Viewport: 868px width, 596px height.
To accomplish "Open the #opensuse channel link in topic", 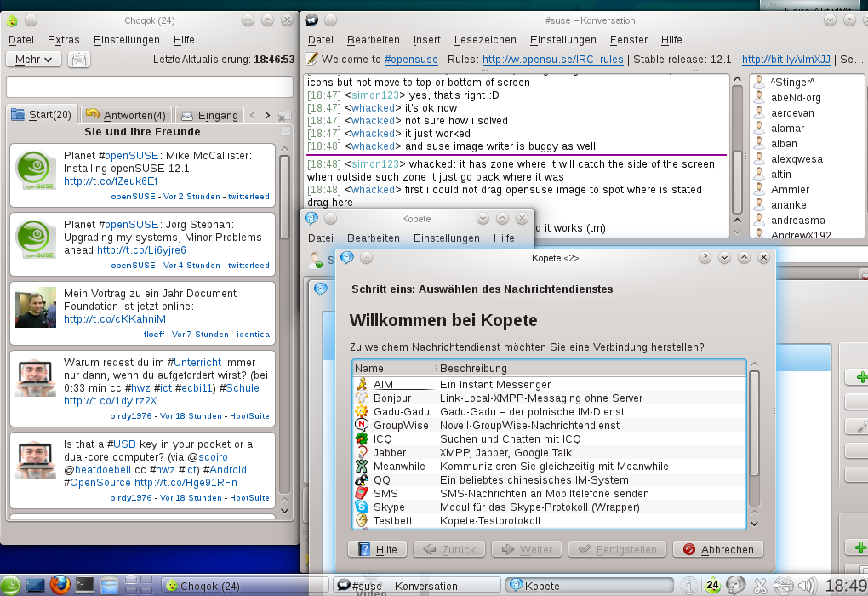I will (x=411, y=60).
